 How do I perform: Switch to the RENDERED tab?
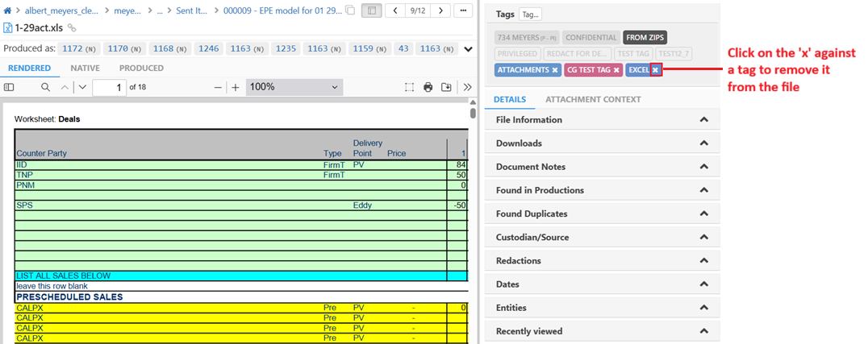coord(29,68)
